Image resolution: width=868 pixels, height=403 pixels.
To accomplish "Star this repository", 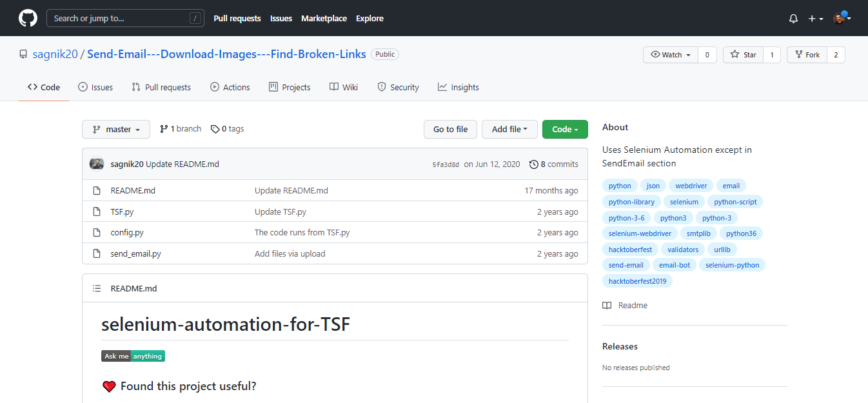I will pos(743,55).
